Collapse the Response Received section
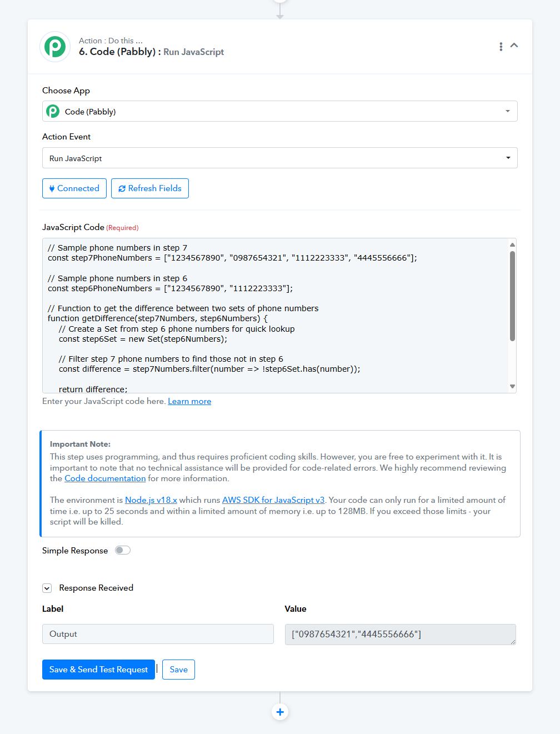This screenshot has width=560, height=734. click(47, 588)
